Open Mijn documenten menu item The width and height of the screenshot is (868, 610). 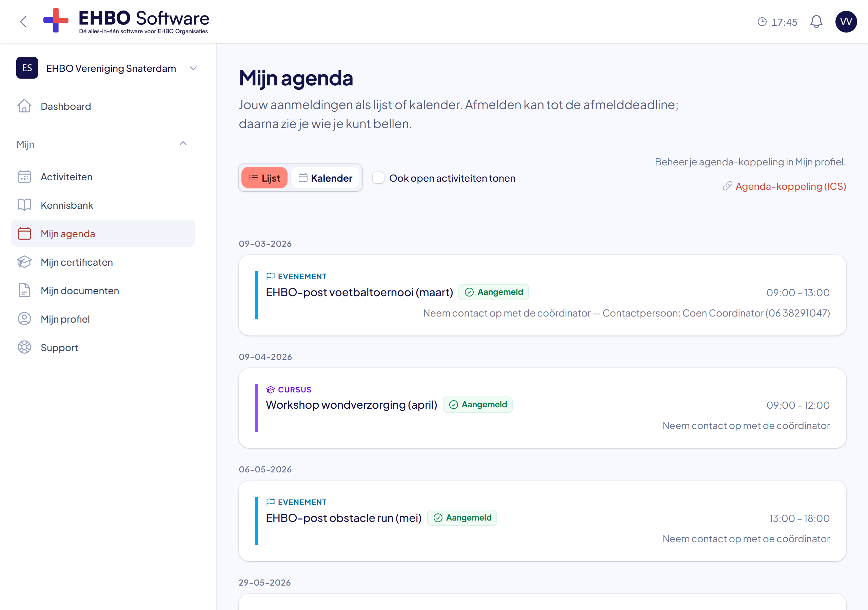[103, 290]
